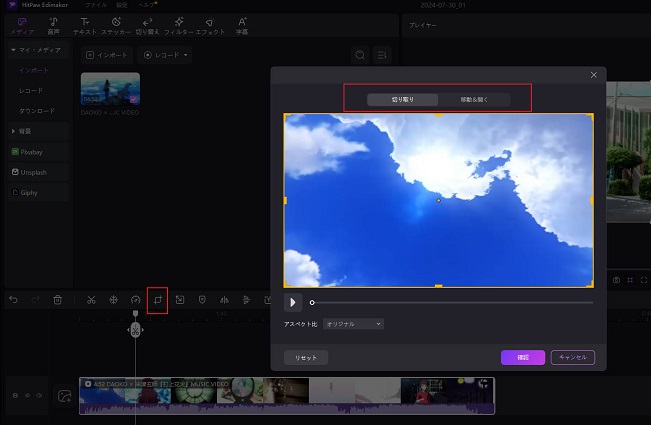Click the grid icon in the player

click(630, 280)
